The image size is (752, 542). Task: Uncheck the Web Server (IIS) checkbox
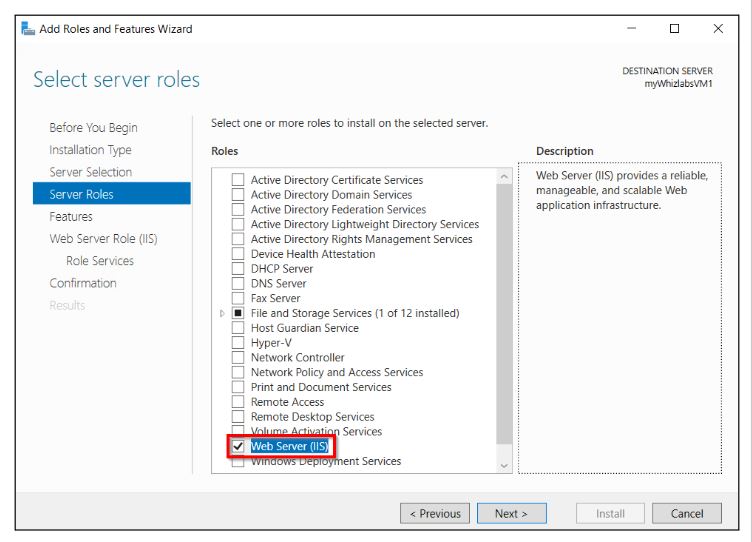coord(238,447)
